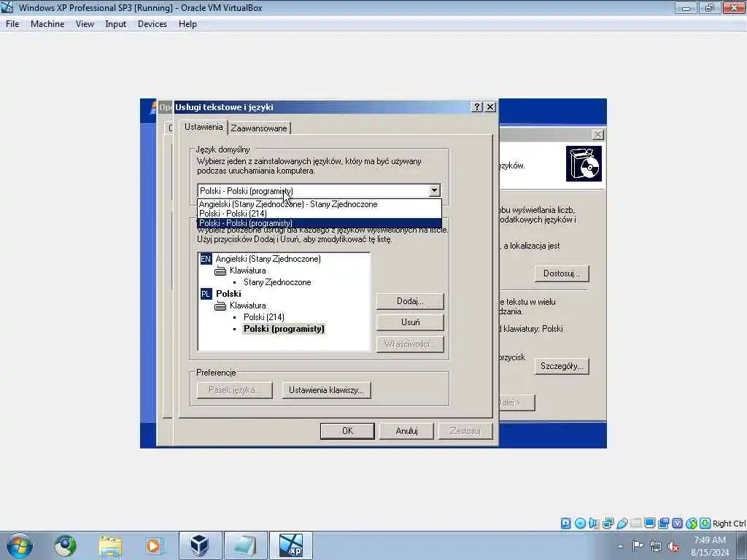Launch Chromium from the host taskbar
The image size is (747, 560).
coord(65,545)
